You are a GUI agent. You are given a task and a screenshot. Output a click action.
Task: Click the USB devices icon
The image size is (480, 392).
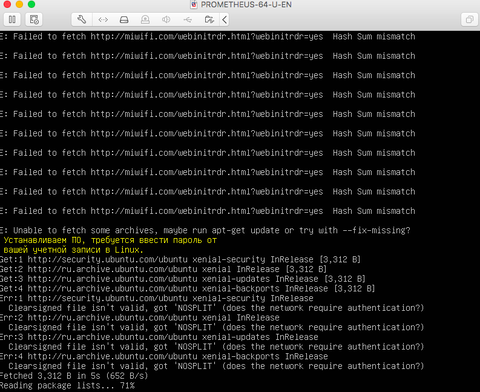188,20
